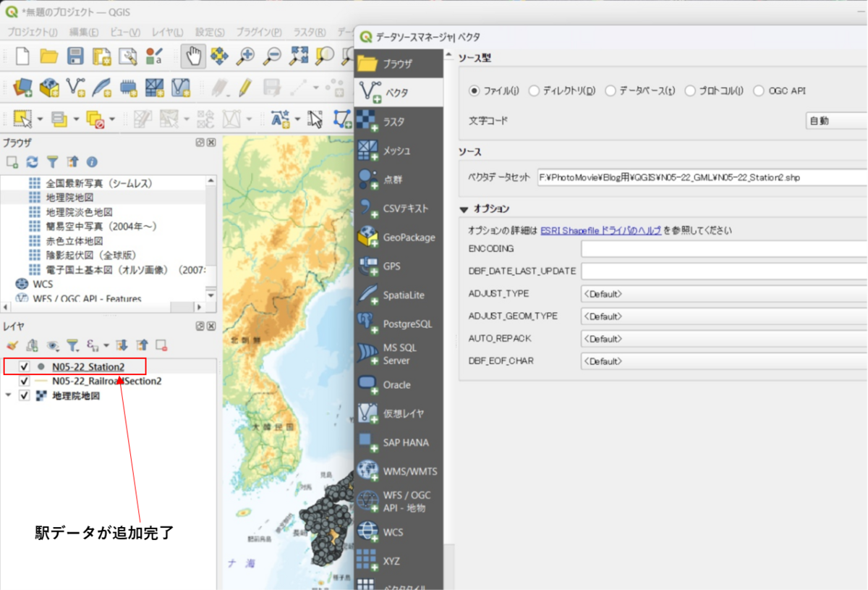
Task: Click the Select Features by Area tool
Action: [x=22, y=118]
